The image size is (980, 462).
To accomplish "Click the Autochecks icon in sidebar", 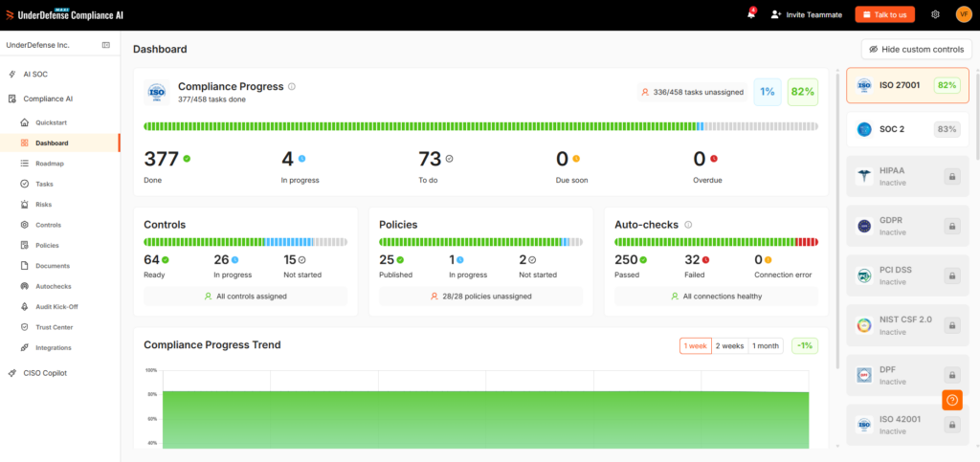I will pyautogui.click(x=24, y=286).
